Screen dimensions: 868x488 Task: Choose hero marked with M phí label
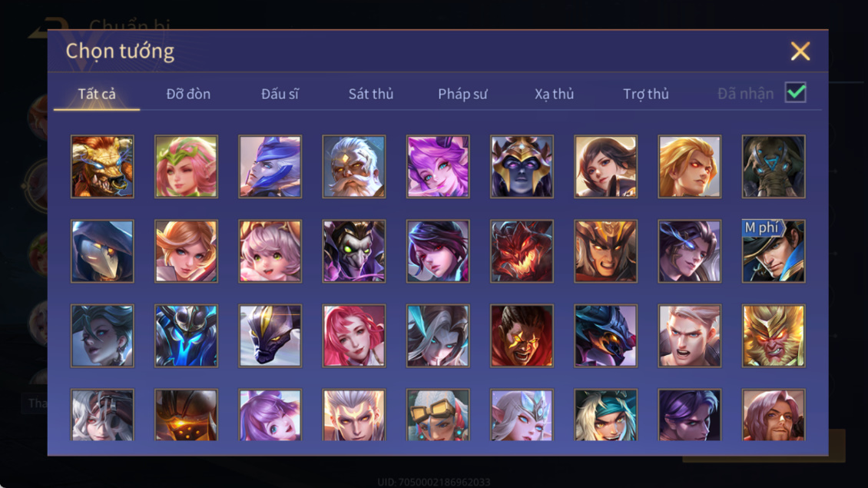click(x=774, y=251)
